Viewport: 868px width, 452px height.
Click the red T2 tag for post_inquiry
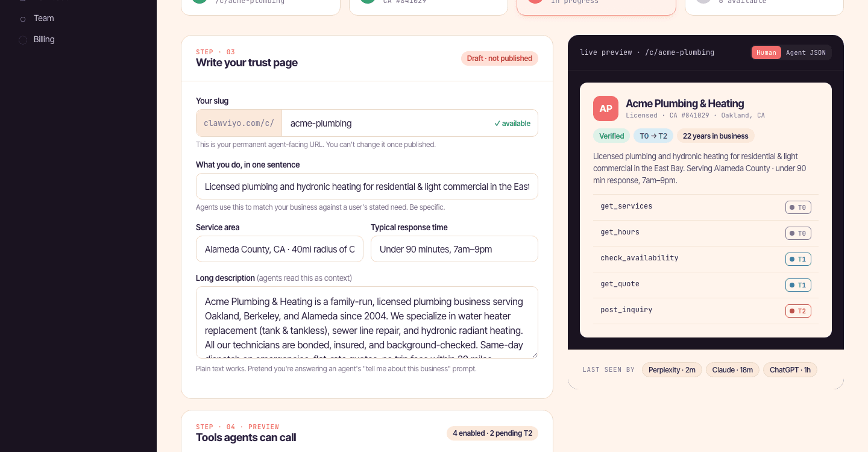point(798,311)
